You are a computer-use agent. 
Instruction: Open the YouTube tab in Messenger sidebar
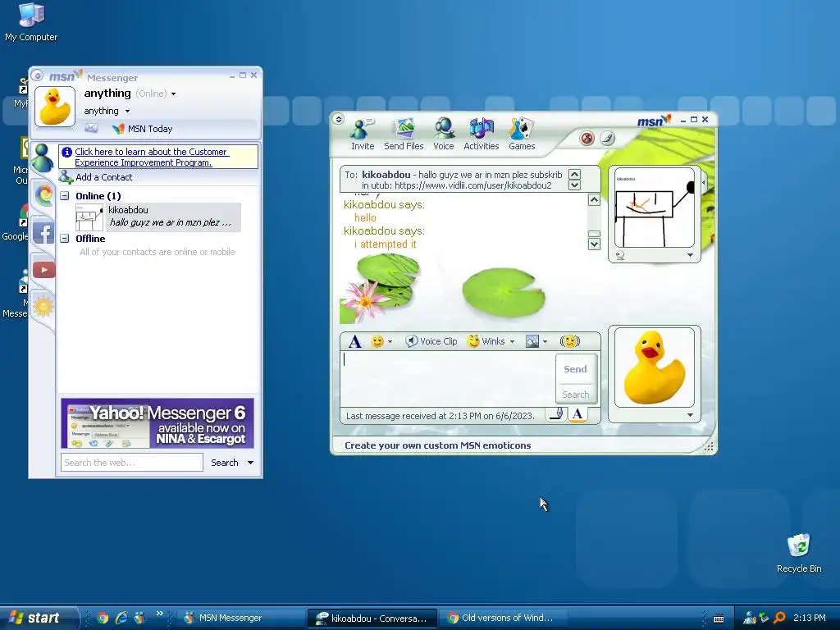pos(44,269)
